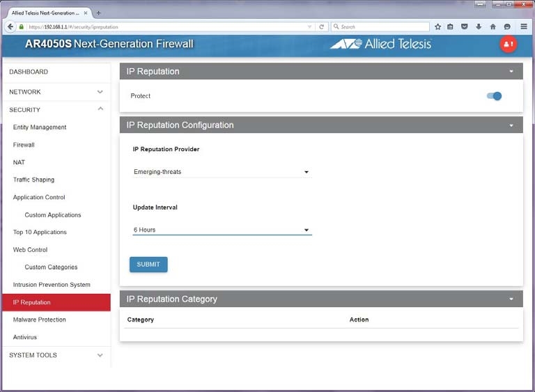Viewport: 535px width, 392px height.
Task: Click the Category column header
Action: (140, 320)
